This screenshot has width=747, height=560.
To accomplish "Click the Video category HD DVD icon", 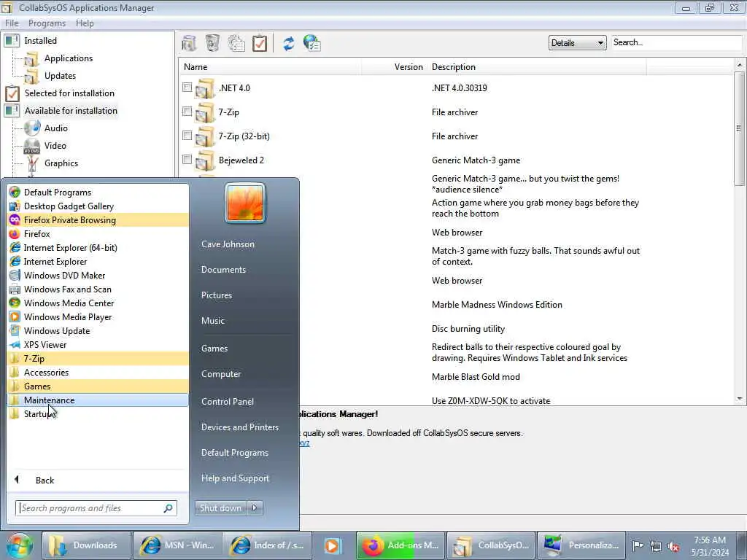I will (32, 146).
